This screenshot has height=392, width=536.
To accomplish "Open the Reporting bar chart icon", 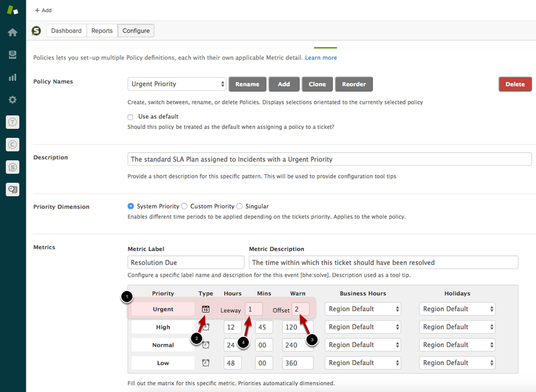I will 13,77.
